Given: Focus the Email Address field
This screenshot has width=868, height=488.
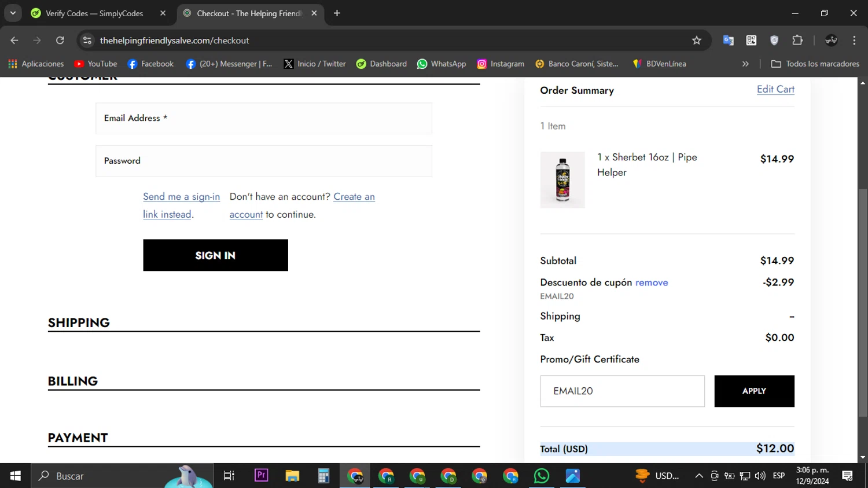Looking at the screenshot, I should (264, 119).
